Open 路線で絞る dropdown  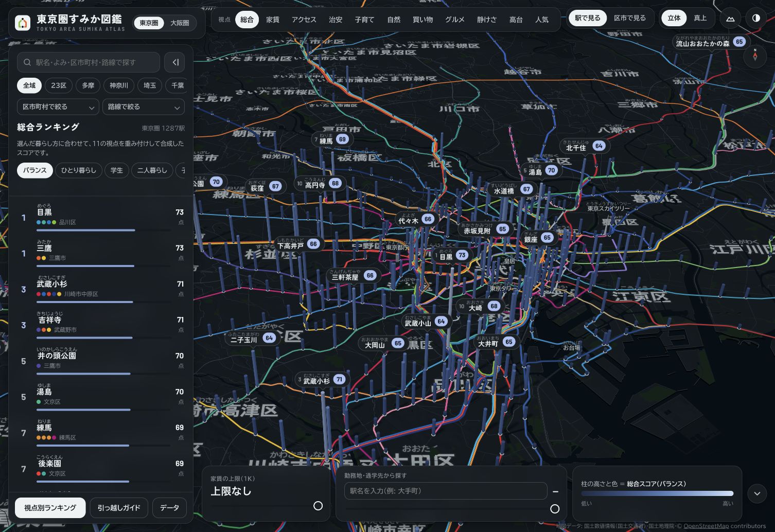point(144,107)
